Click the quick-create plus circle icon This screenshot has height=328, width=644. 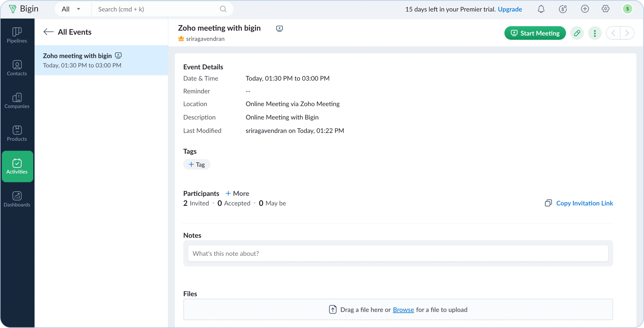click(x=585, y=9)
